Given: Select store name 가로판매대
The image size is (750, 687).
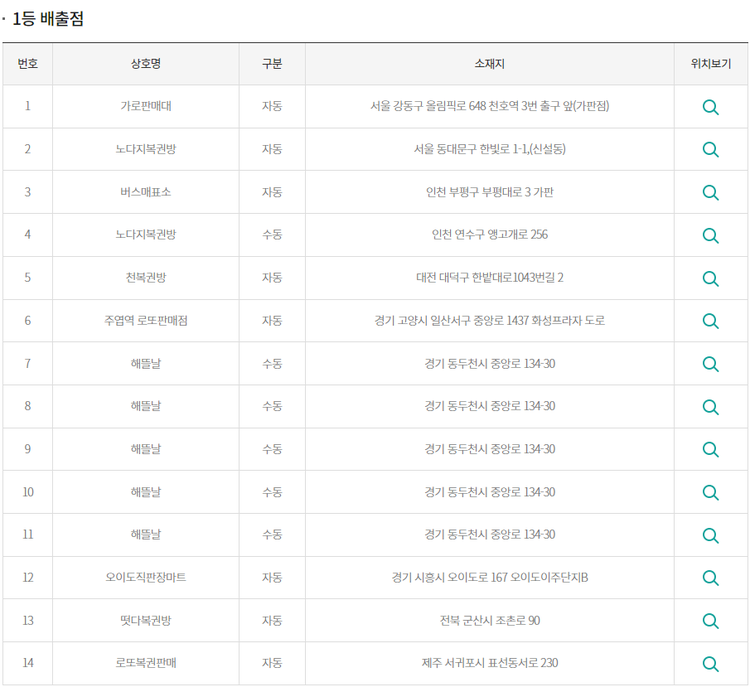Looking at the screenshot, I should (x=146, y=106).
